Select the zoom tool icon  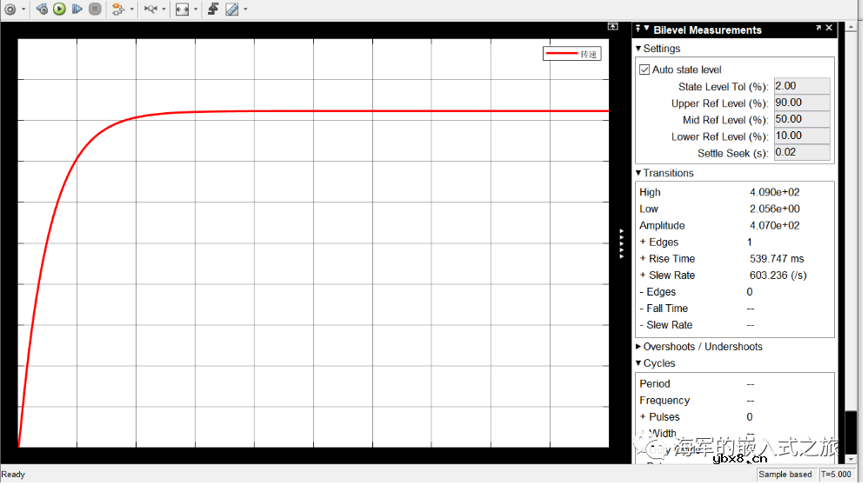(x=150, y=10)
